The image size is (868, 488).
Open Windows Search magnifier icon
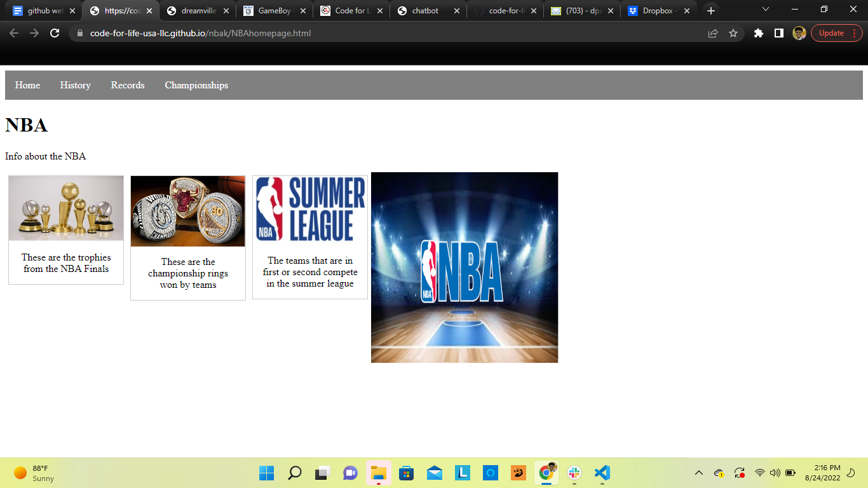pos(294,473)
